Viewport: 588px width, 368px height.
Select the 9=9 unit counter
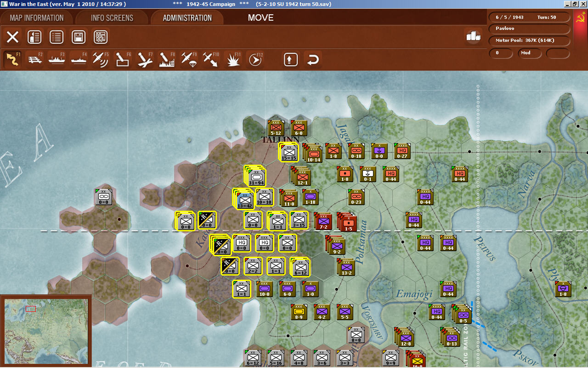click(390, 358)
